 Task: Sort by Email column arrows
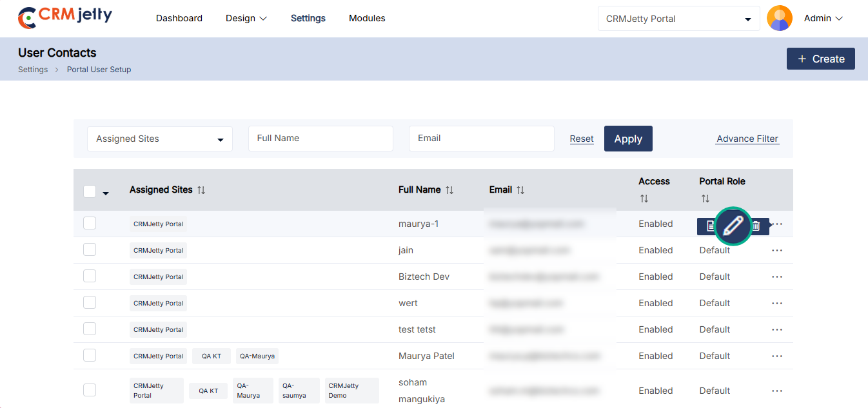coord(520,190)
